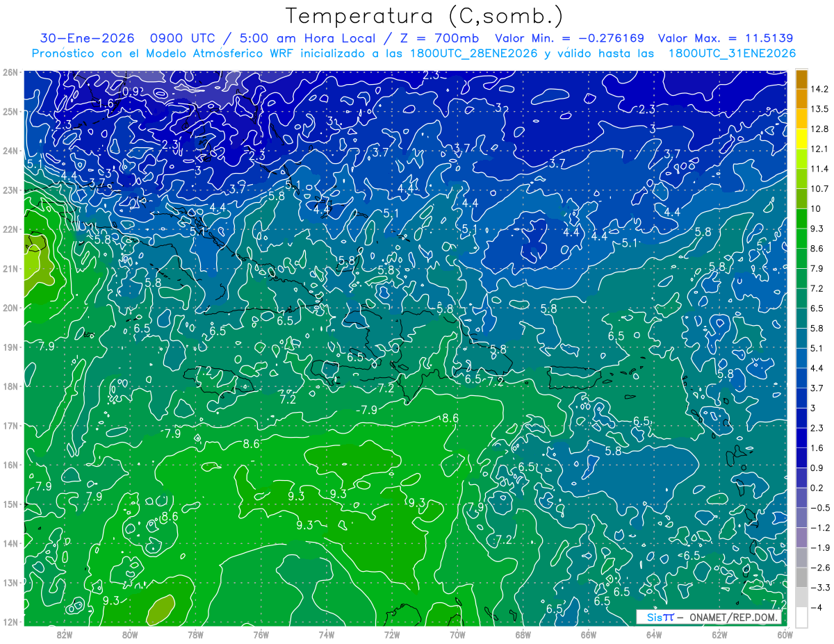
Task: Pick the white swatch below the -4 label
Action: (x=801, y=617)
